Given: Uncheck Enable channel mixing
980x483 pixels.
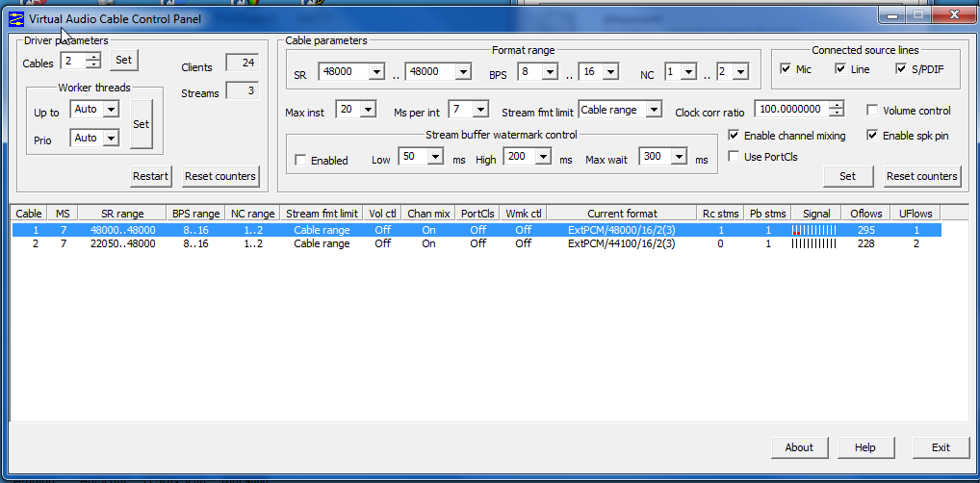Looking at the screenshot, I should [734, 135].
